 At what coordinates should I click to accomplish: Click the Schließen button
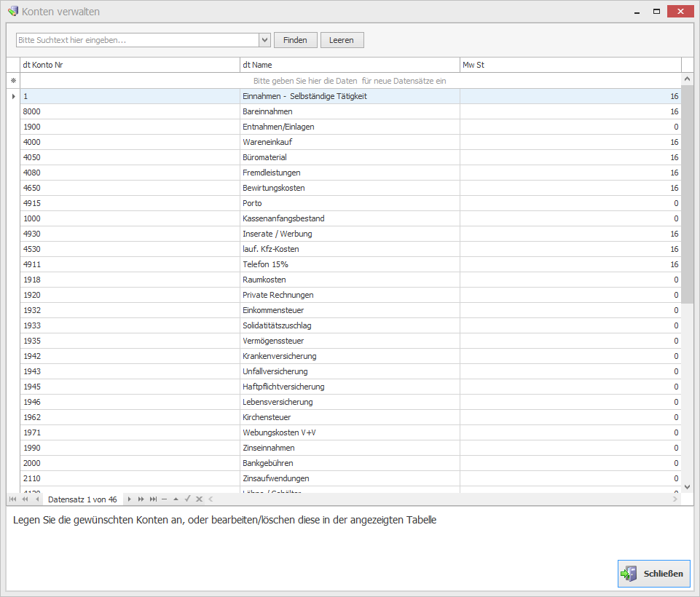click(x=654, y=574)
